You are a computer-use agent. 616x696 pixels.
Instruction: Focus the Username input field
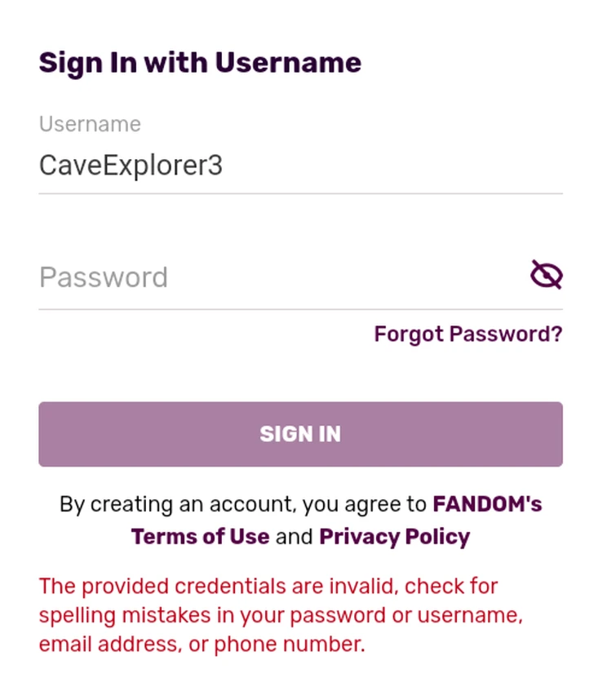[x=245, y=164]
